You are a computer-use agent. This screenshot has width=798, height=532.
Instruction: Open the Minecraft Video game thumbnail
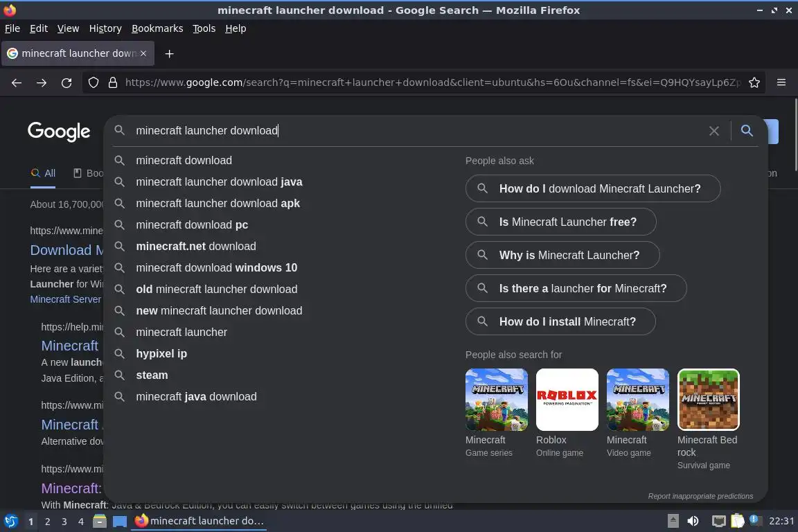click(x=638, y=400)
